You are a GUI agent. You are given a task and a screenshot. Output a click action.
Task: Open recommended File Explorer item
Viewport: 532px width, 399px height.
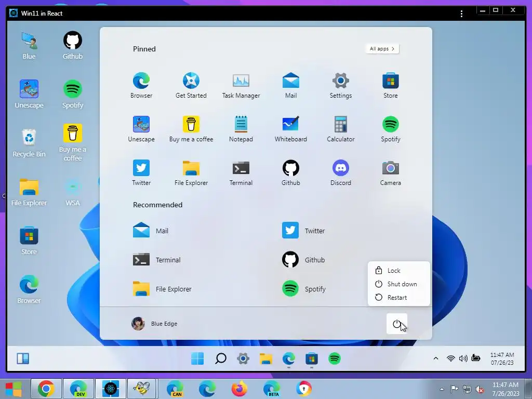[x=162, y=289]
